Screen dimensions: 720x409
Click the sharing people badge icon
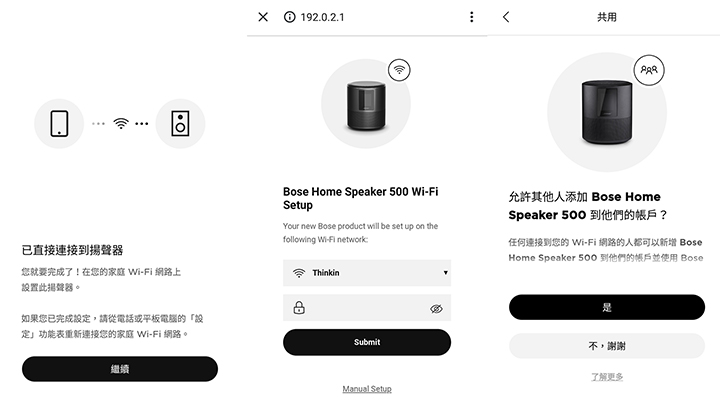click(x=649, y=70)
